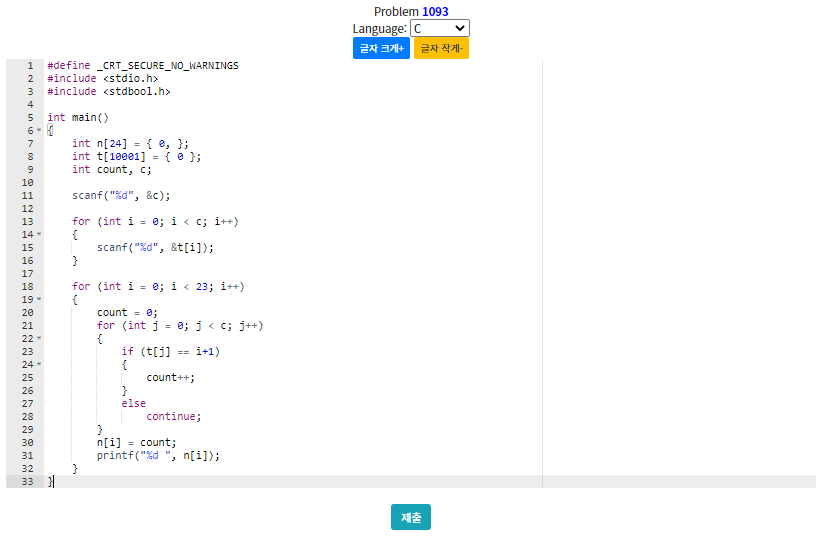Click the printf("%d ", n[i]); line
Screen dimensions: 826x539
point(158,455)
